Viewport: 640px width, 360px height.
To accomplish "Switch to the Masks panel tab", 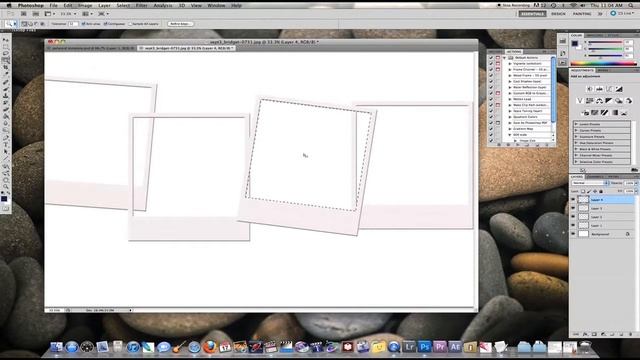I will (x=603, y=70).
